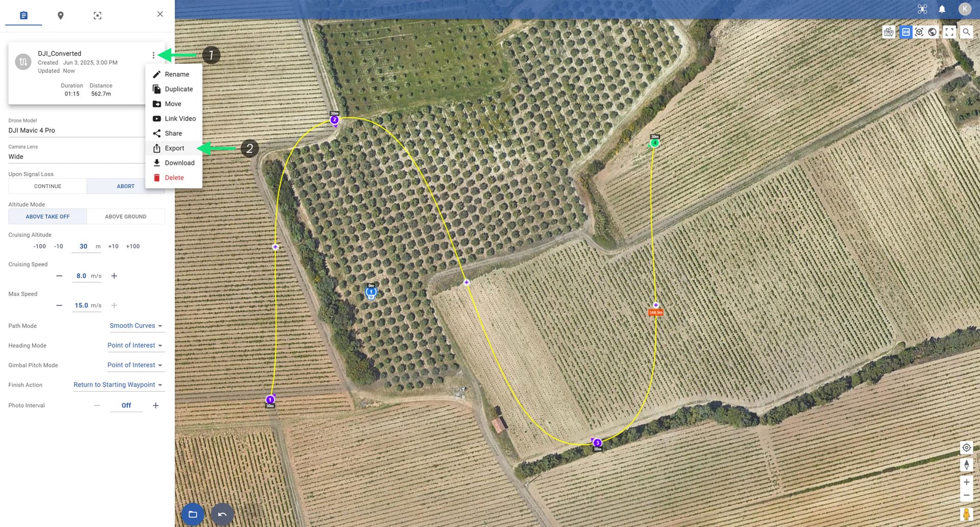Image resolution: width=980 pixels, height=527 pixels.
Task: Open the mission three-dot options menu
Action: click(153, 55)
